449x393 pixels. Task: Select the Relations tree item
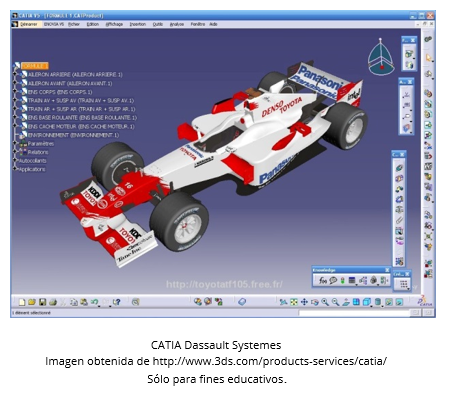point(38,152)
